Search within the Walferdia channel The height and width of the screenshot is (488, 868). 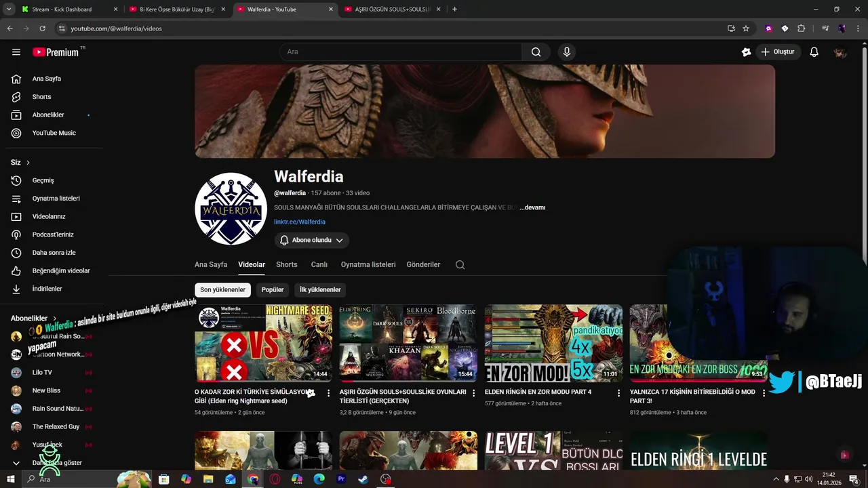460,265
